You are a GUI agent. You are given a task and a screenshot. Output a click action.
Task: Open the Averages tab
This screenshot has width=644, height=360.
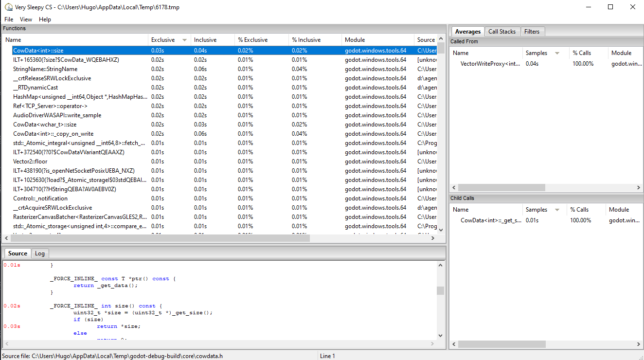[x=467, y=31]
